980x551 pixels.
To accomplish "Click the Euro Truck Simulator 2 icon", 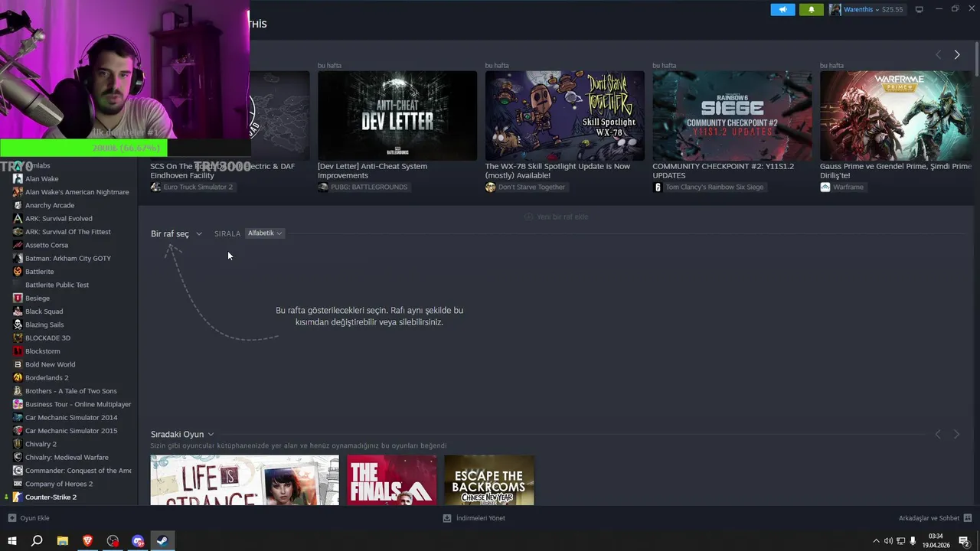I will pyautogui.click(x=155, y=187).
